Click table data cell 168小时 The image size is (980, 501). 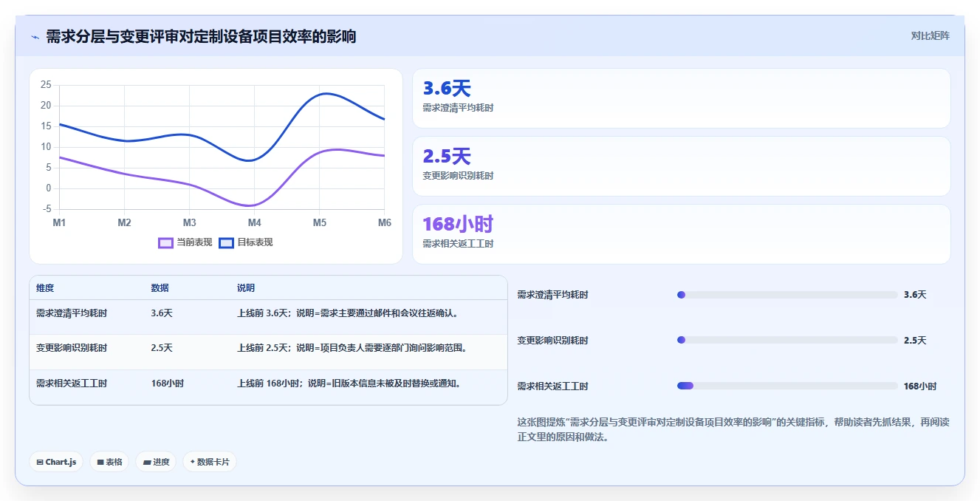coord(168,384)
